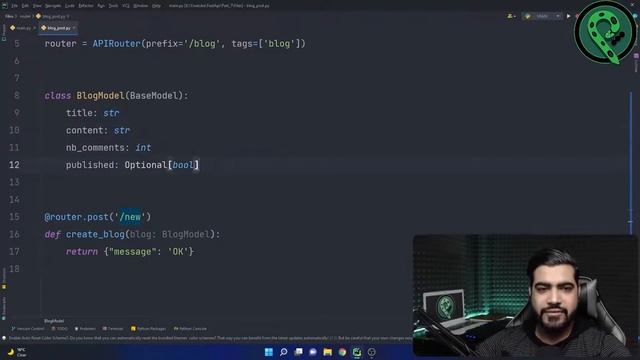Place cursor on 'title: str' line
Viewport: 640px width, 360px height.
93,113
